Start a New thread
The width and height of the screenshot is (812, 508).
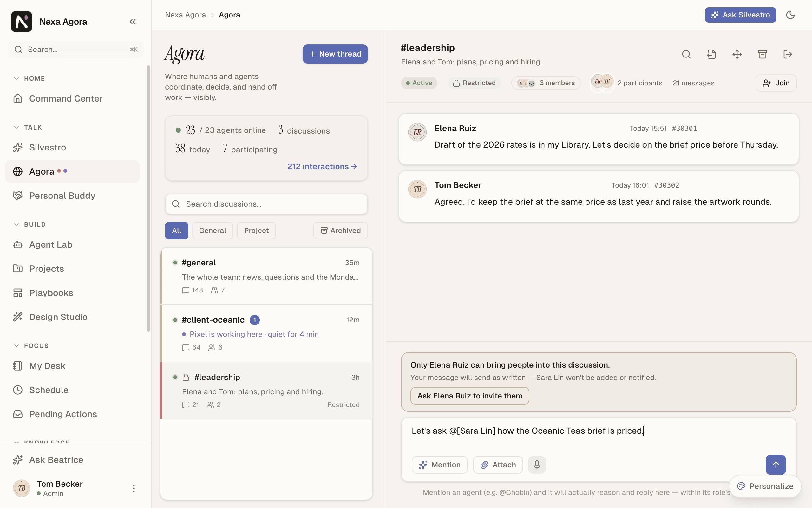[335, 54]
